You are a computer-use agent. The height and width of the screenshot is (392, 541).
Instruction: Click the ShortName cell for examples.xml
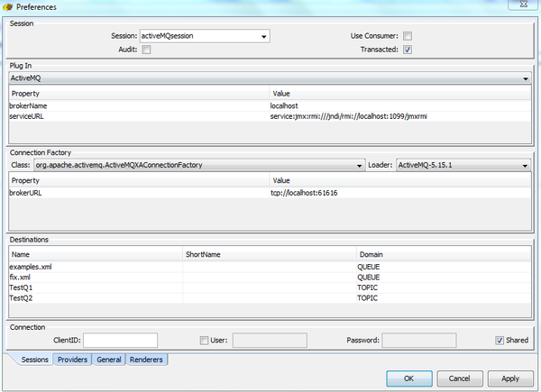(x=270, y=267)
